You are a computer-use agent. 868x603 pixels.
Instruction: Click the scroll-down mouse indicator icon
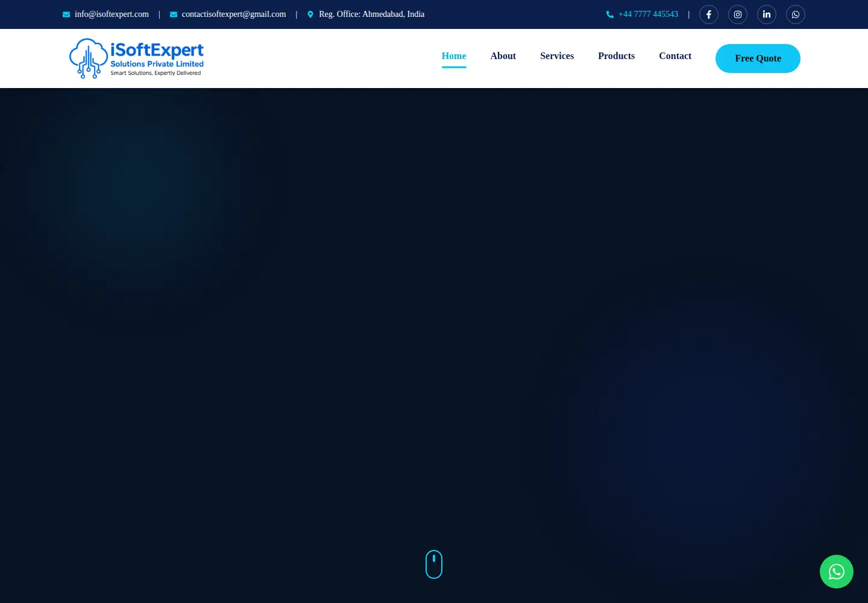(434, 564)
